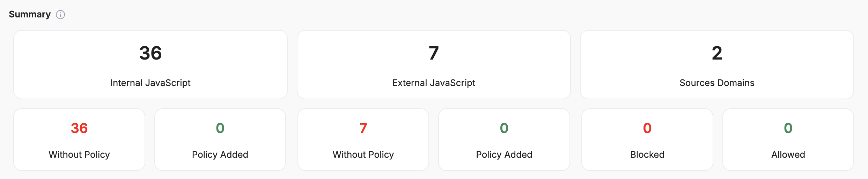Click the large 36 Internal JavaScript count

[x=150, y=53]
